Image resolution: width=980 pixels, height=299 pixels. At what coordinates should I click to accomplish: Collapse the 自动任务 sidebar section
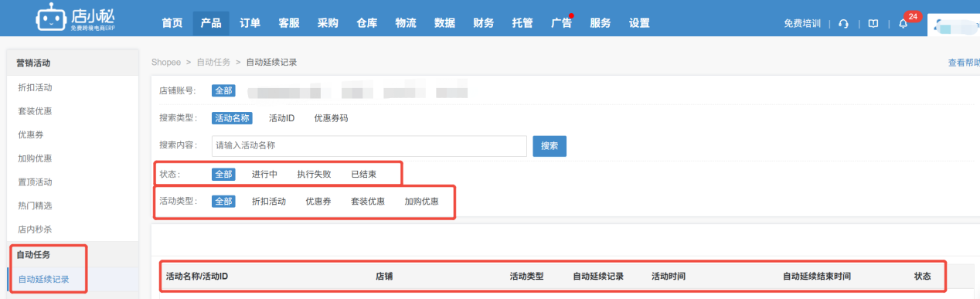click(73, 254)
